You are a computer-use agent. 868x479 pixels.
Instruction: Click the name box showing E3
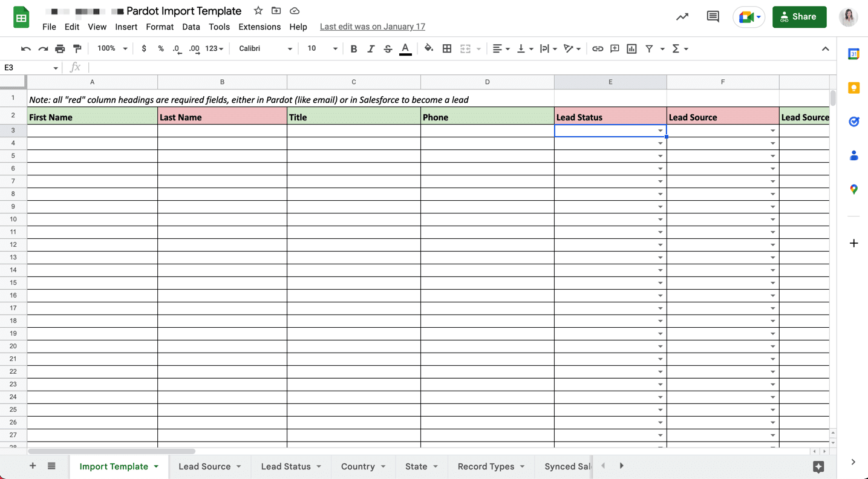[30, 68]
